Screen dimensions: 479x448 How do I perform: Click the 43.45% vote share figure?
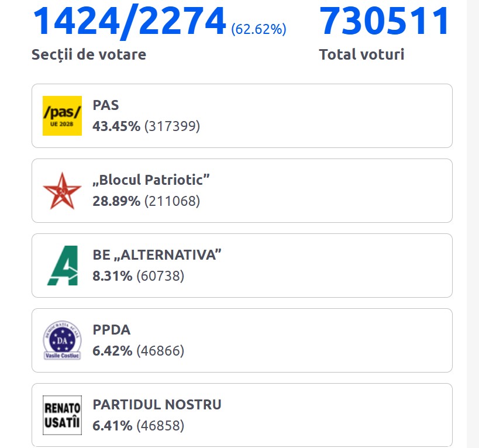116,126
